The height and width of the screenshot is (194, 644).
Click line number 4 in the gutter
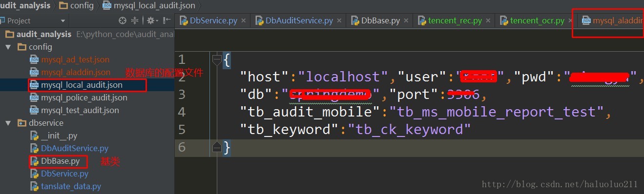click(x=182, y=112)
